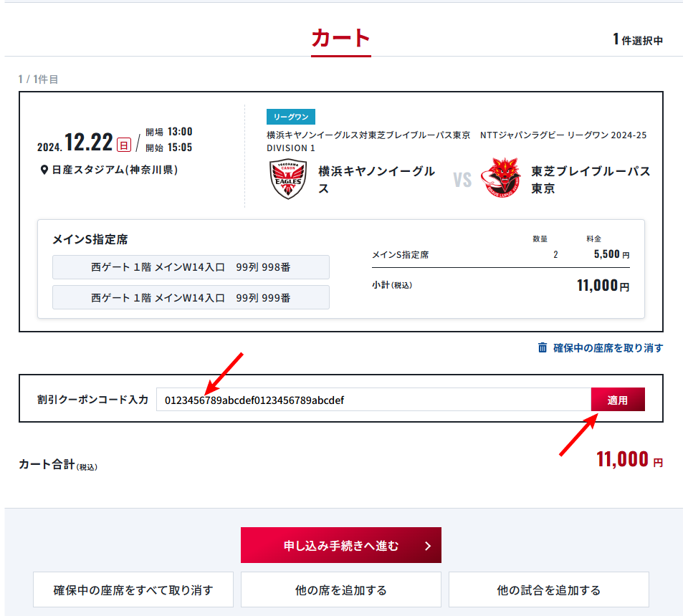Click the Yokohama Canon Eagles team logo

[288, 179]
